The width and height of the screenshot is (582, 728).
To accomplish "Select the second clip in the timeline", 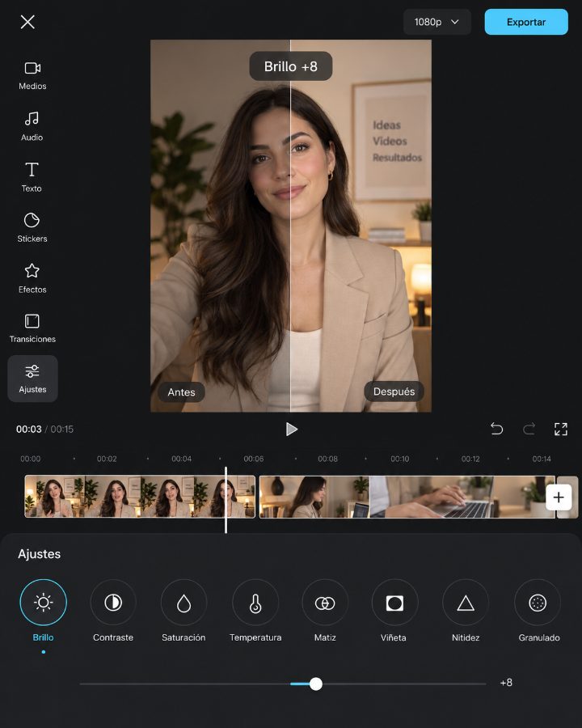I will [x=407, y=497].
